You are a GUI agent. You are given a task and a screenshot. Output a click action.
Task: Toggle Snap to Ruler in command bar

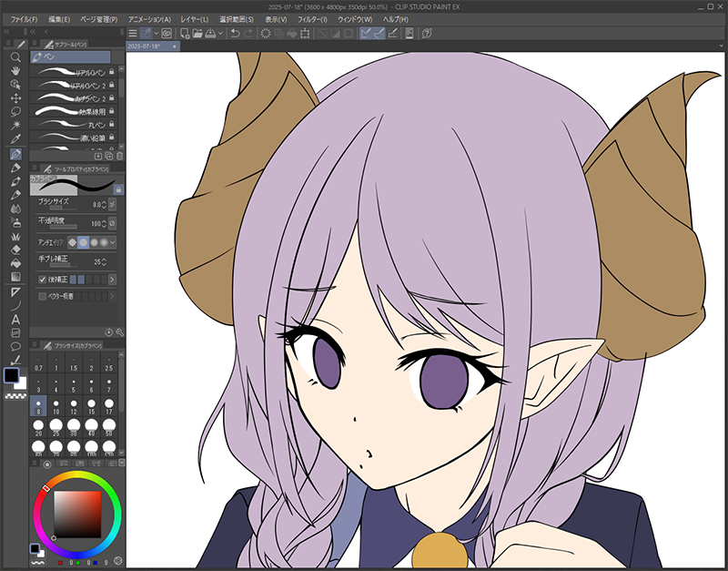tap(366, 34)
